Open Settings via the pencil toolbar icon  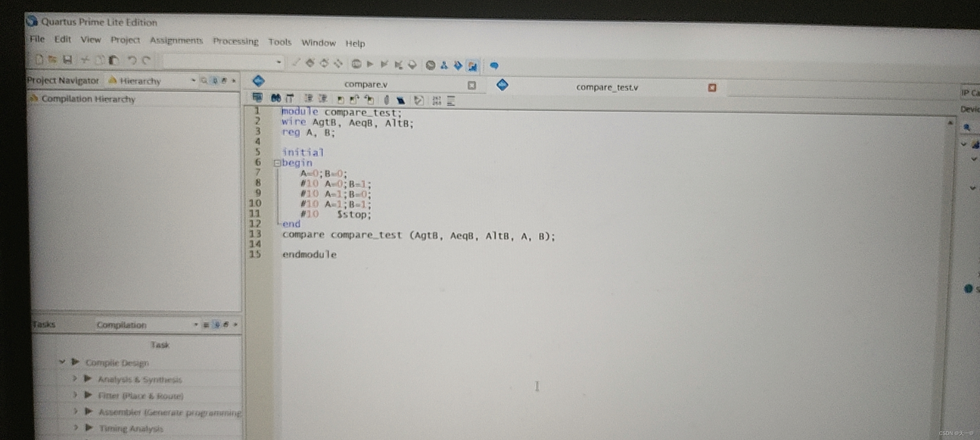point(296,63)
